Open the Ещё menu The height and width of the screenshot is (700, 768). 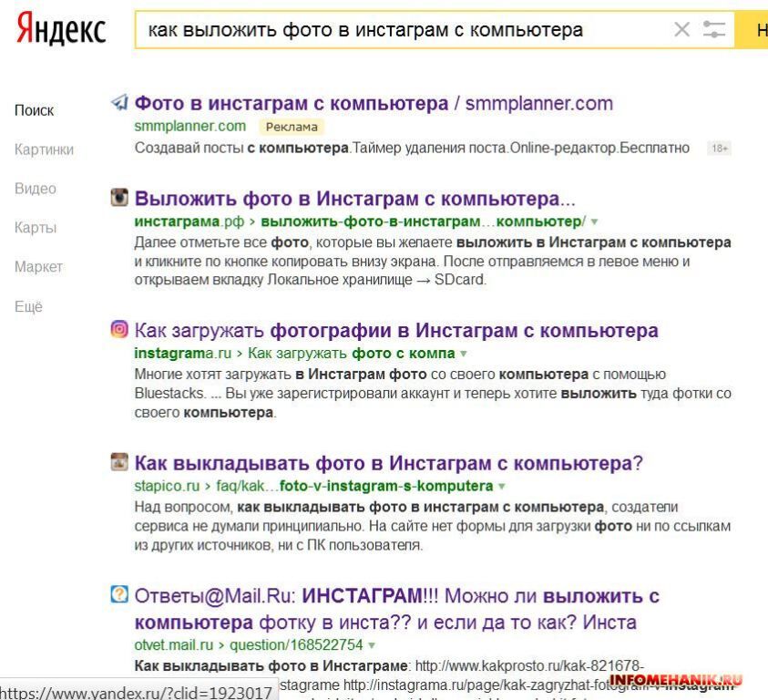(x=28, y=307)
